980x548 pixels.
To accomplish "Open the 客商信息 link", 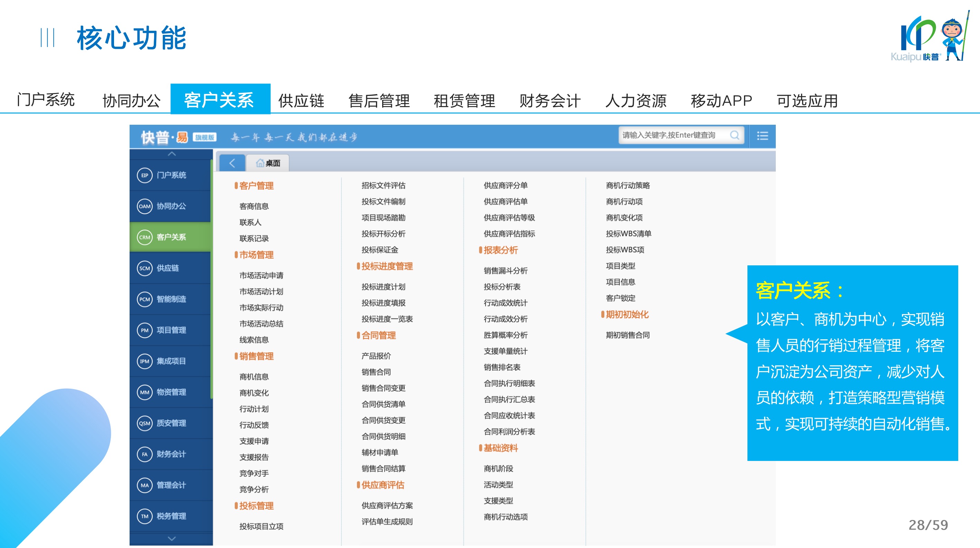I will click(254, 207).
